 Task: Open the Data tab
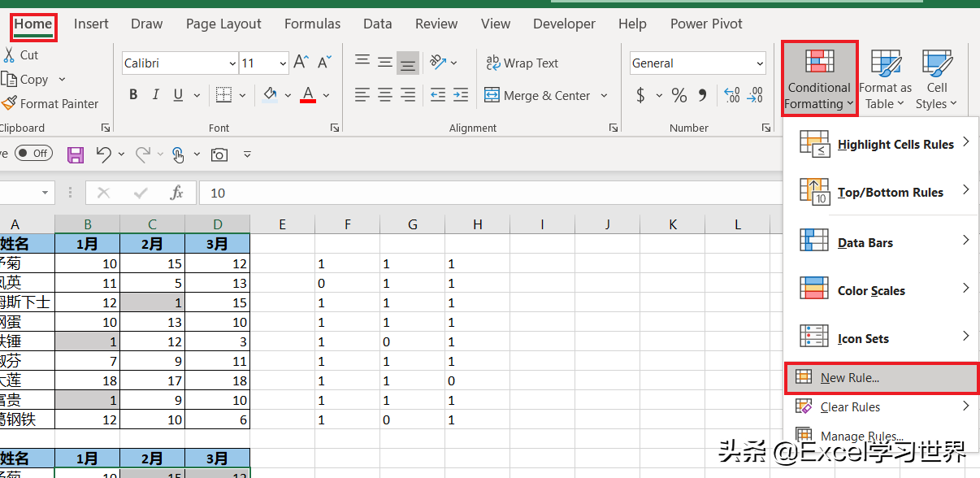tap(378, 24)
